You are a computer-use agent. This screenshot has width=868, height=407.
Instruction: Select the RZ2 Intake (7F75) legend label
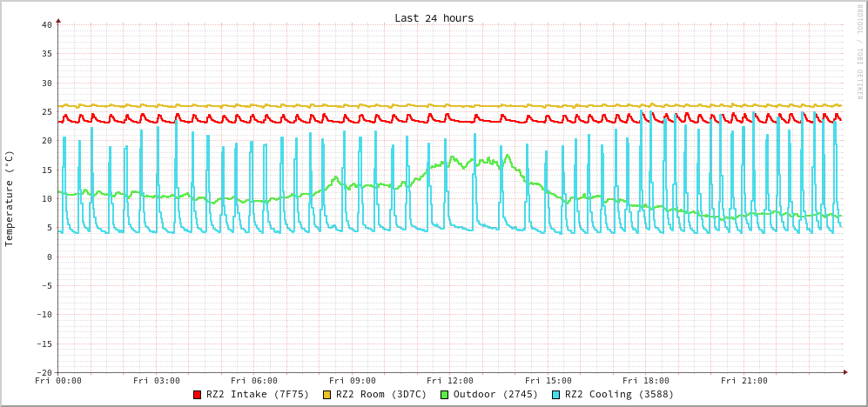(x=258, y=394)
